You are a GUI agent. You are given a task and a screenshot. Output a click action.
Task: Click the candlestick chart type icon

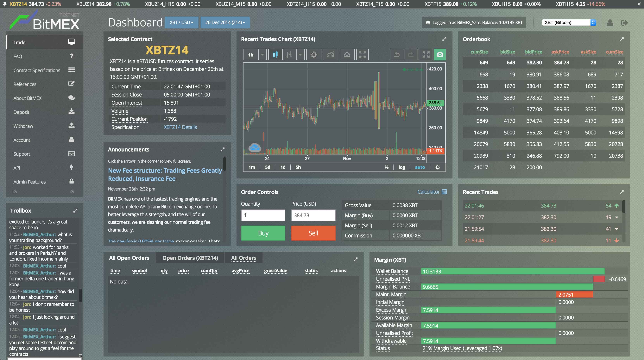coord(275,54)
